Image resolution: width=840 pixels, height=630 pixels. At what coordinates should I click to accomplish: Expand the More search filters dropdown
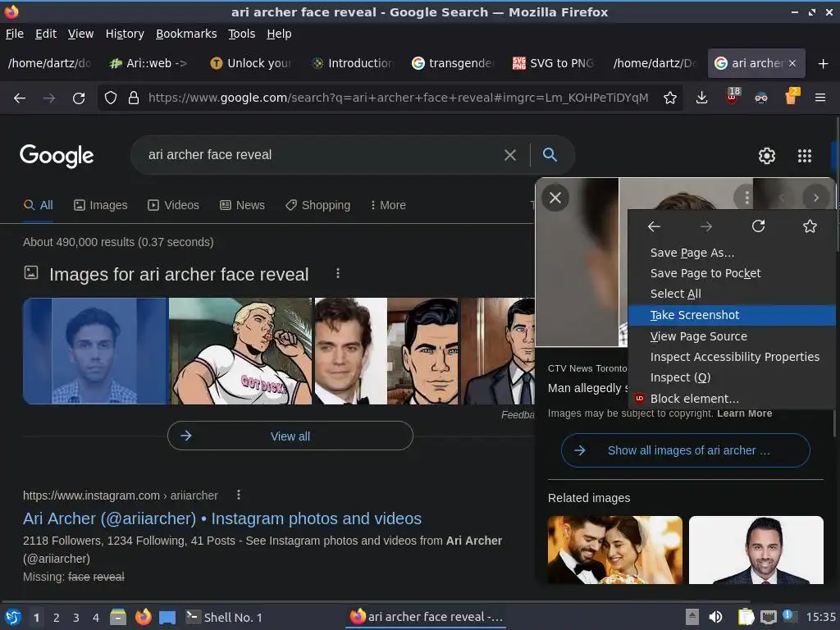pos(388,205)
